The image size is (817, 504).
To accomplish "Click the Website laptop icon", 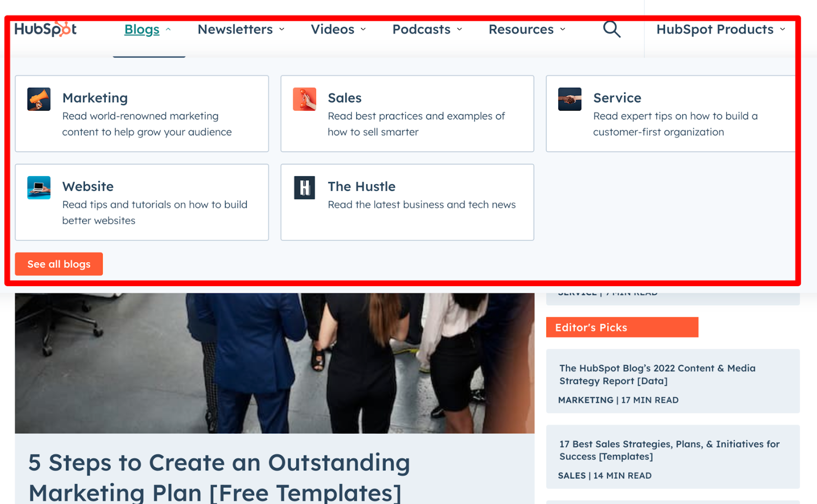I will [x=39, y=188].
